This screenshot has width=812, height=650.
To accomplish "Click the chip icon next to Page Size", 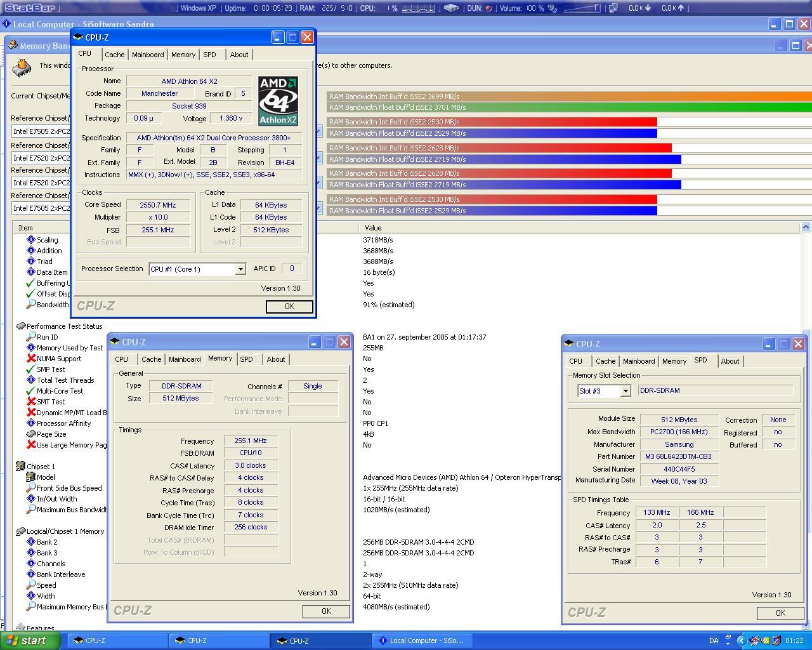I will click(30, 434).
